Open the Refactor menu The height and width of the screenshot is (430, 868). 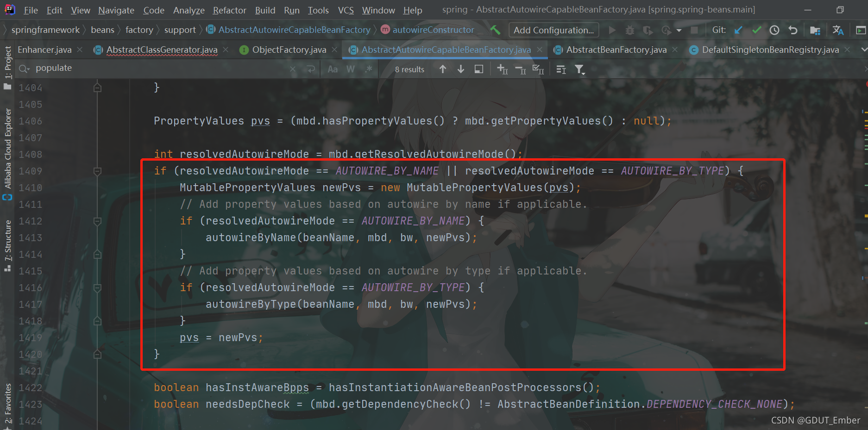(x=229, y=10)
